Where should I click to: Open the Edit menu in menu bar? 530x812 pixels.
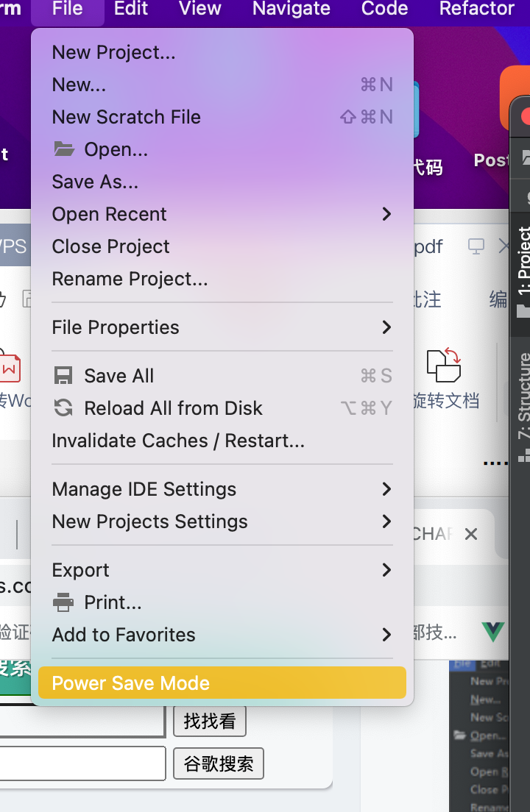[131, 9]
